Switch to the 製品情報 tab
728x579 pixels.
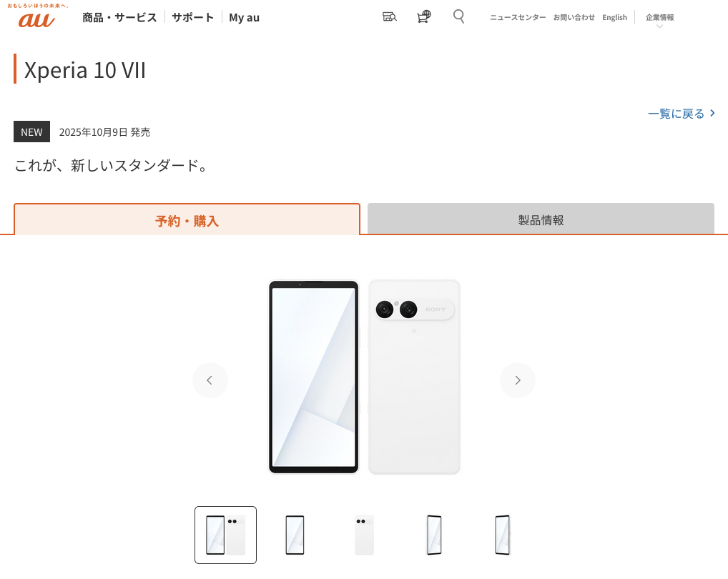click(x=541, y=219)
